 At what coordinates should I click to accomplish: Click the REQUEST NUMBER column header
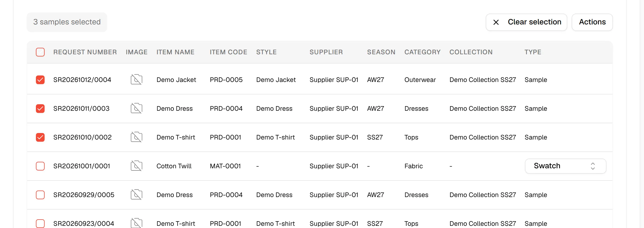click(85, 52)
